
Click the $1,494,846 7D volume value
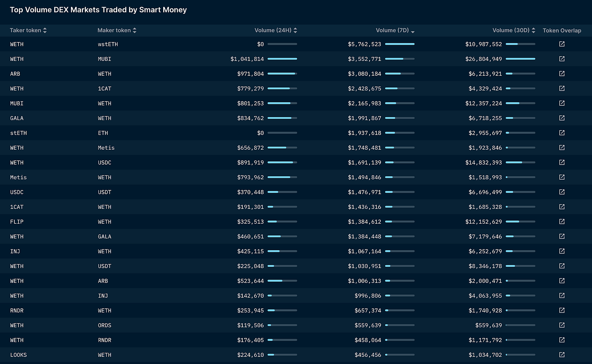click(365, 177)
